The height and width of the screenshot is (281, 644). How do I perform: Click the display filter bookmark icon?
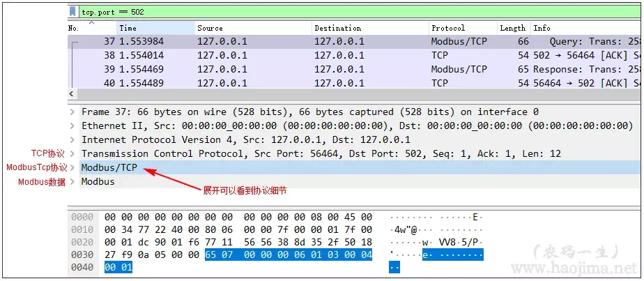pyautogui.click(x=72, y=11)
